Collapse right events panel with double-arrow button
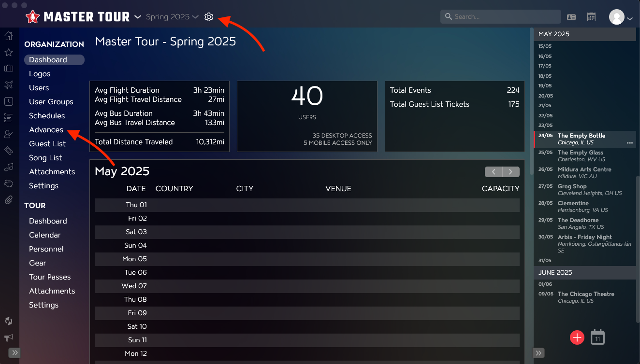This screenshot has width=640, height=364. click(x=538, y=353)
